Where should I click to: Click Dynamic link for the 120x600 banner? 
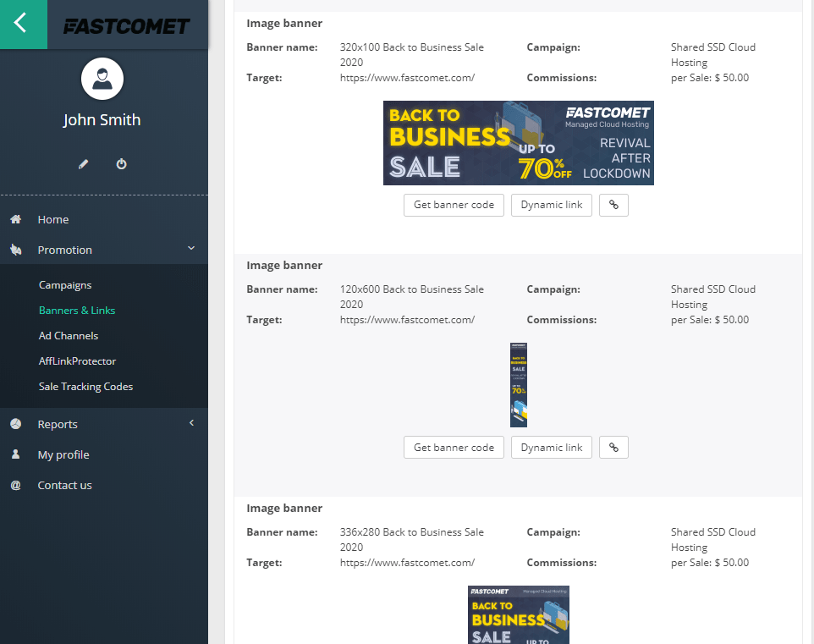[x=551, y=447]
